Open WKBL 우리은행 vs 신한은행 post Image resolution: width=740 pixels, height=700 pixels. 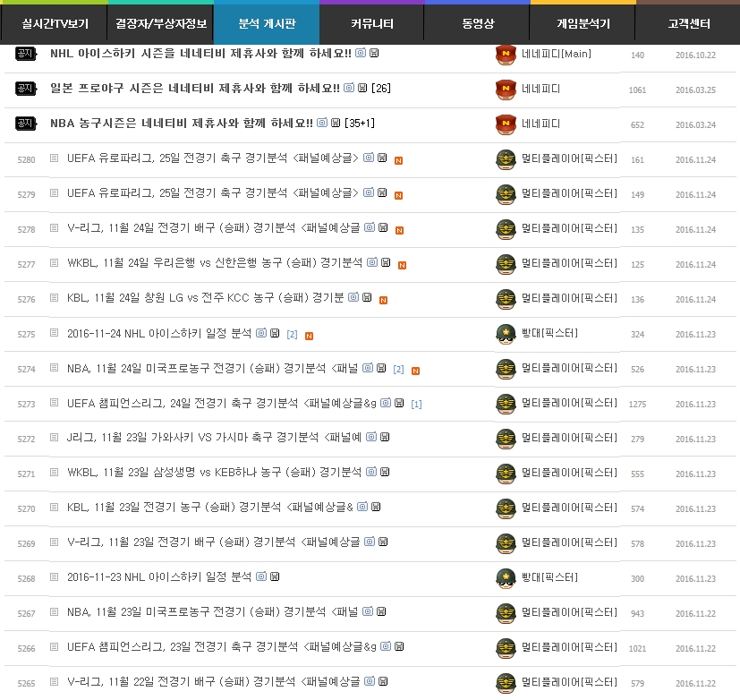click(x=215, y=263)
